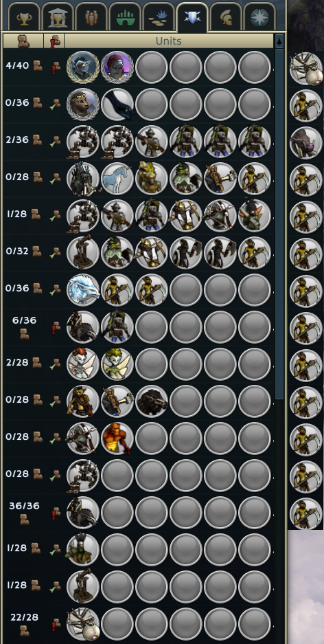The width and height of the screenshot is (324, 644).
Task: Select the black serpent unit icon
Action: coord(117,104)
